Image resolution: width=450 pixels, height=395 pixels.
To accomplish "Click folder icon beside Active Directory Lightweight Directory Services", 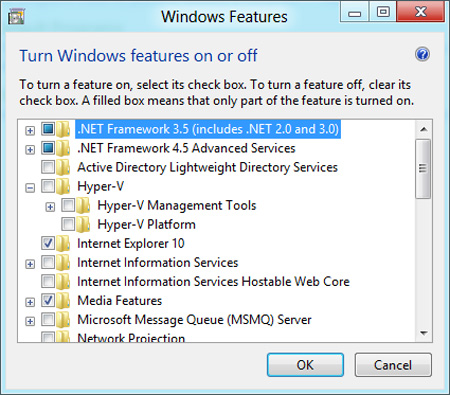I will (x=63, y=167).
